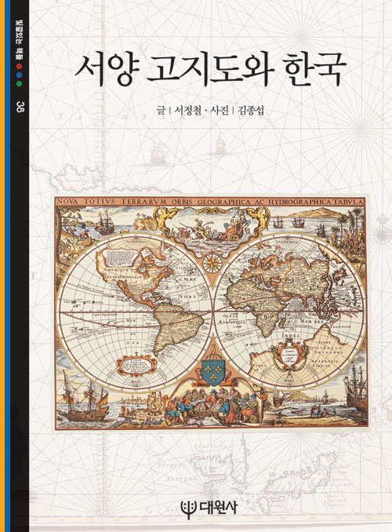Viewport: 392px width, 532px height.
Task: Click the group of figures at bottom center
Action: 212,406
